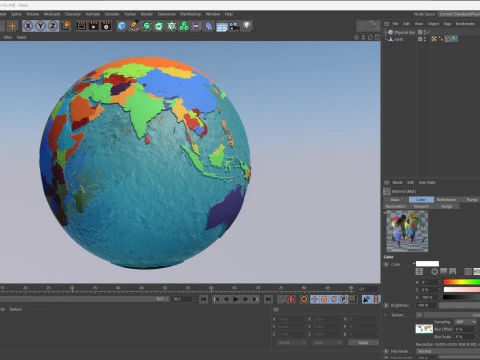
Task: Toggle the Z axis lock
Action: (x=53, y=26)
